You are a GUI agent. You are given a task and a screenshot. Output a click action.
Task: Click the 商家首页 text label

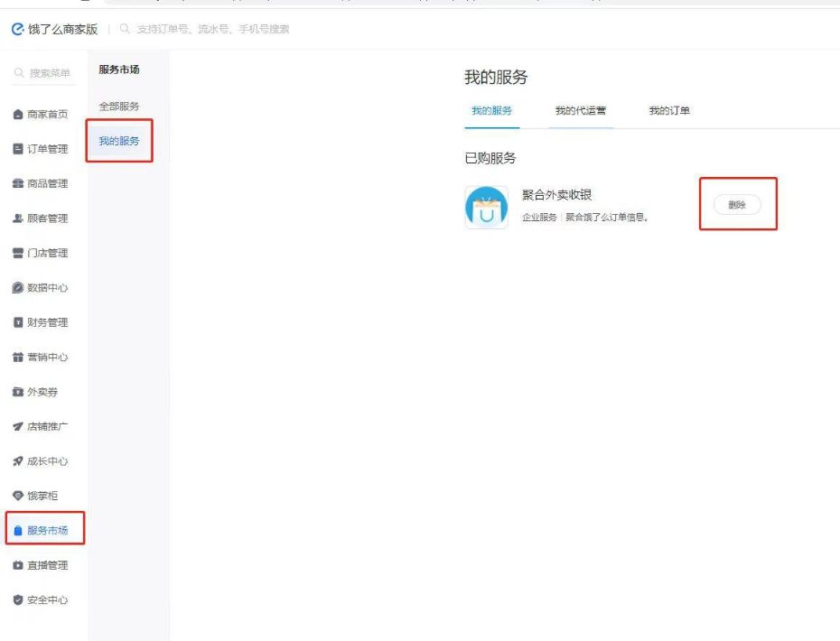(x=48, y=114)
